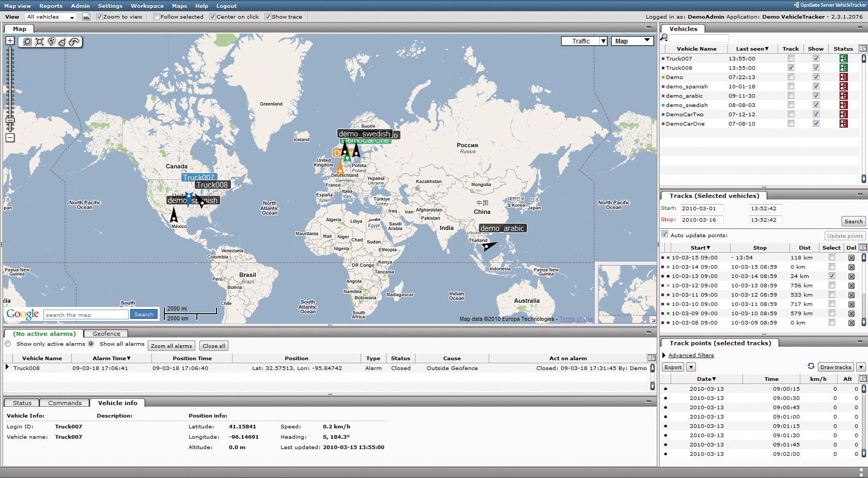Check the Track box for Truck007
The image size is (868, 478).
pyautogui.click(x=791, y=58)
